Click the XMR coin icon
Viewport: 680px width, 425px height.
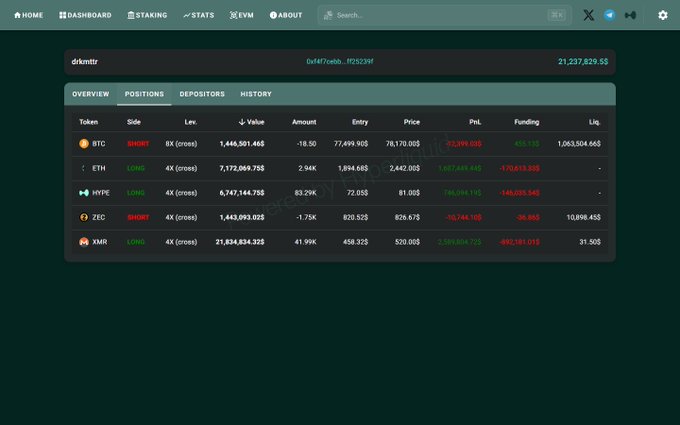[84, 242]
